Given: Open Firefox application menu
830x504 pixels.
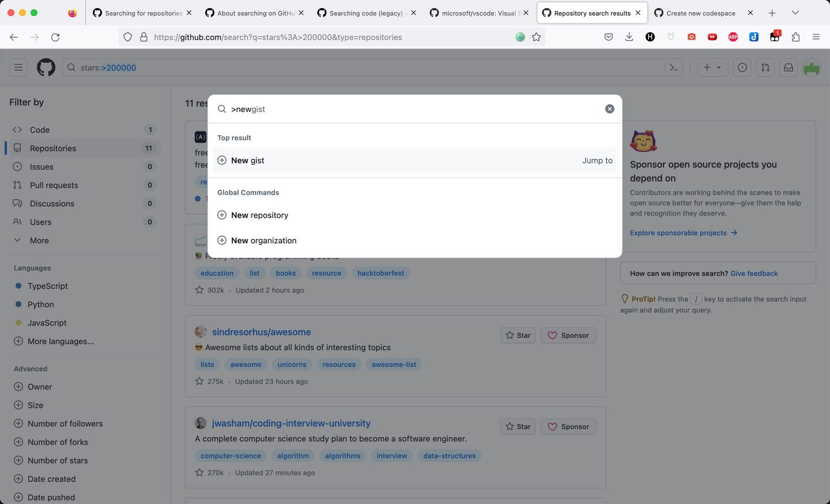Looking at the screenshot, I should (x=816, y=37).
